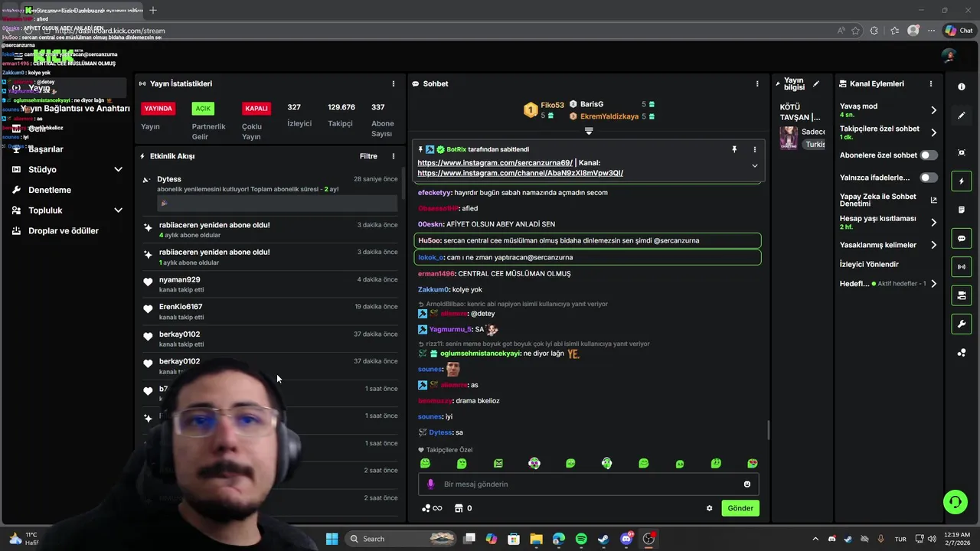Click the Gönder send button

point(740,508)
